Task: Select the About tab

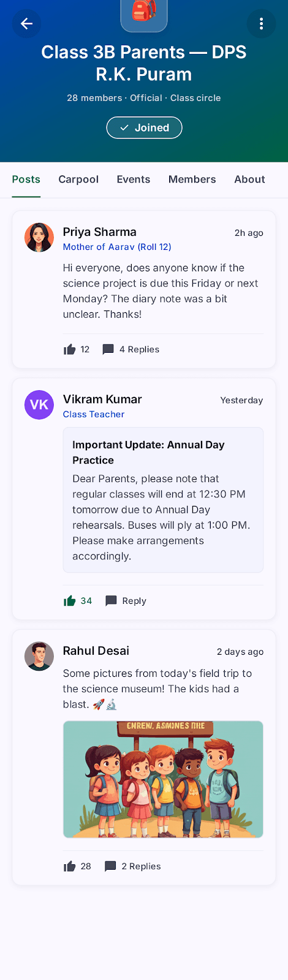Action: point(249,179)
